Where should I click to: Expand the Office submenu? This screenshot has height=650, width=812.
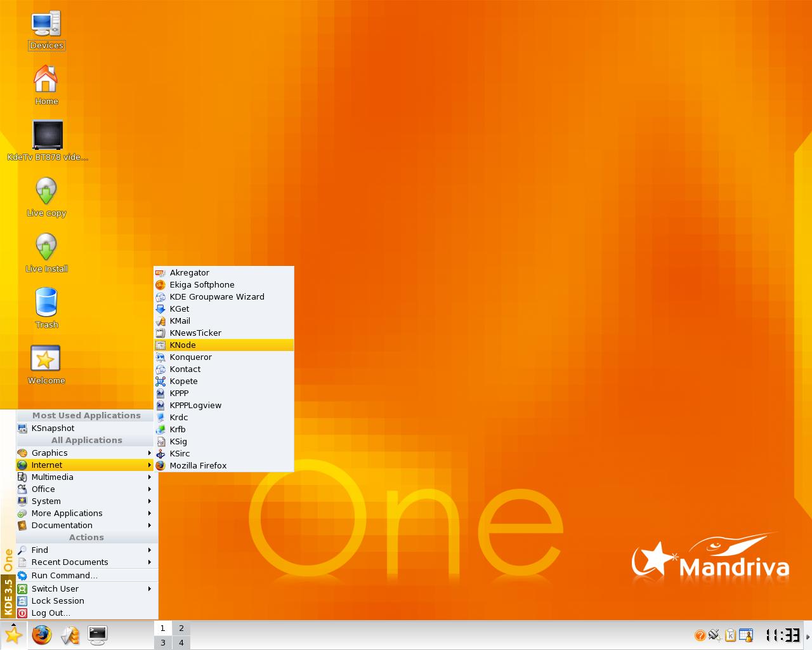pyautogui.click(x=86, y=489)
